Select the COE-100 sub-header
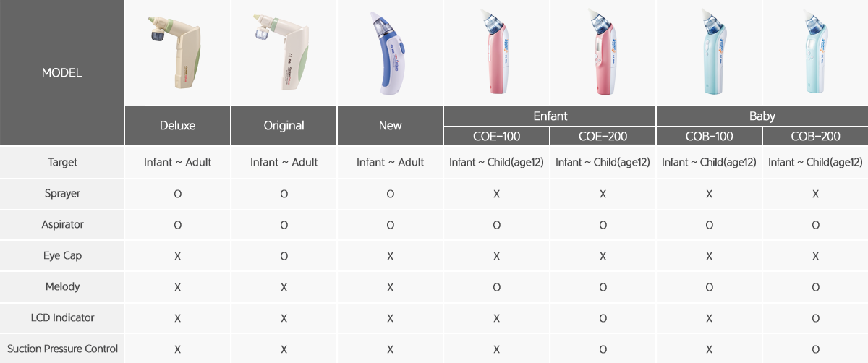 (x=496, y=136)
